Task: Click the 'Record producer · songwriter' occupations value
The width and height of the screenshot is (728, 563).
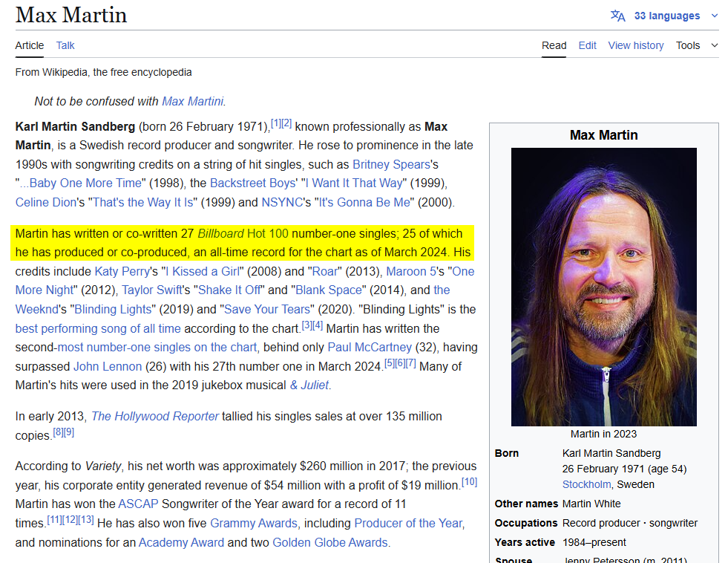Action: pos(630,523)
